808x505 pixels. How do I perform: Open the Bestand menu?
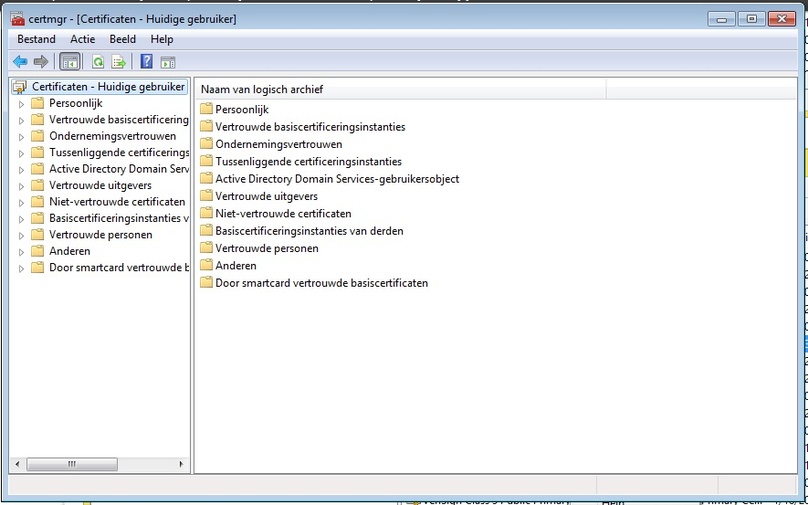coord(36,39)
